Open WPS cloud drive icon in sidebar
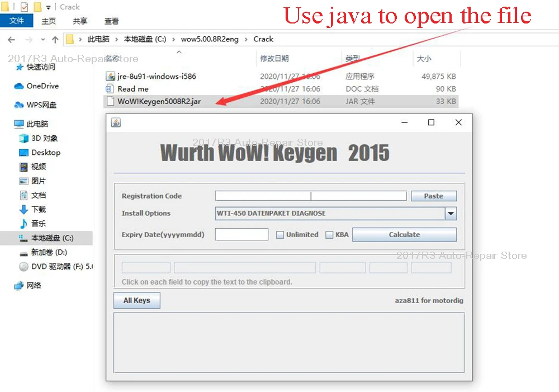 [19, 105]
